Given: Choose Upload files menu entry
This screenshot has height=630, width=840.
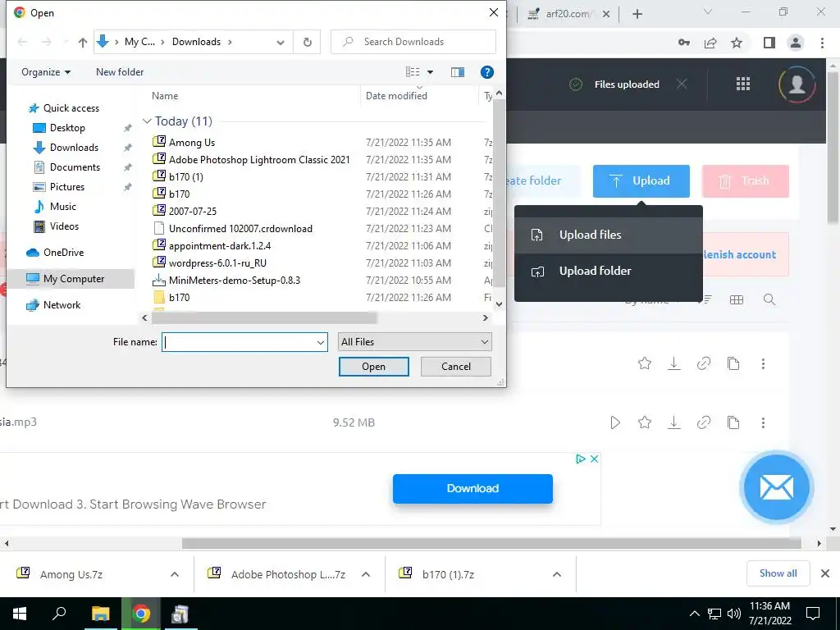Looking at the screenshot, I should [608, 235].
